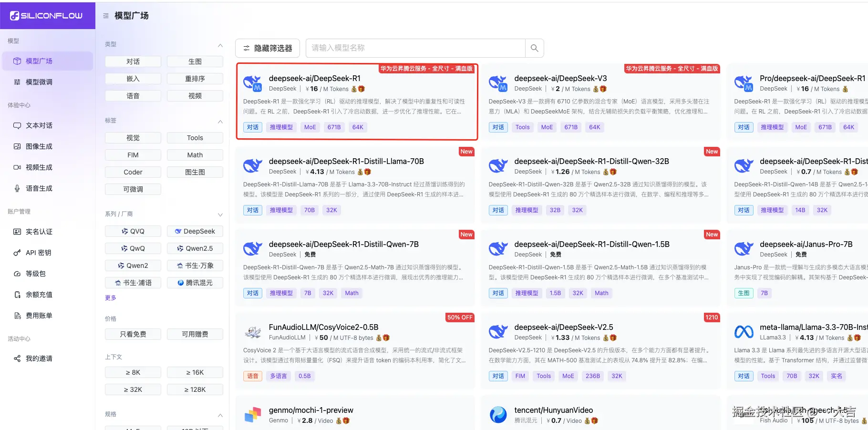Toggle the 视频 type filter

click(x=195, y=96)
